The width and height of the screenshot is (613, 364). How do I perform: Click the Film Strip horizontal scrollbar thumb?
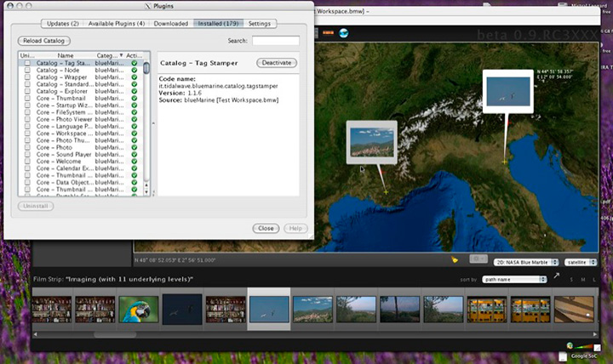click(115, 335)
